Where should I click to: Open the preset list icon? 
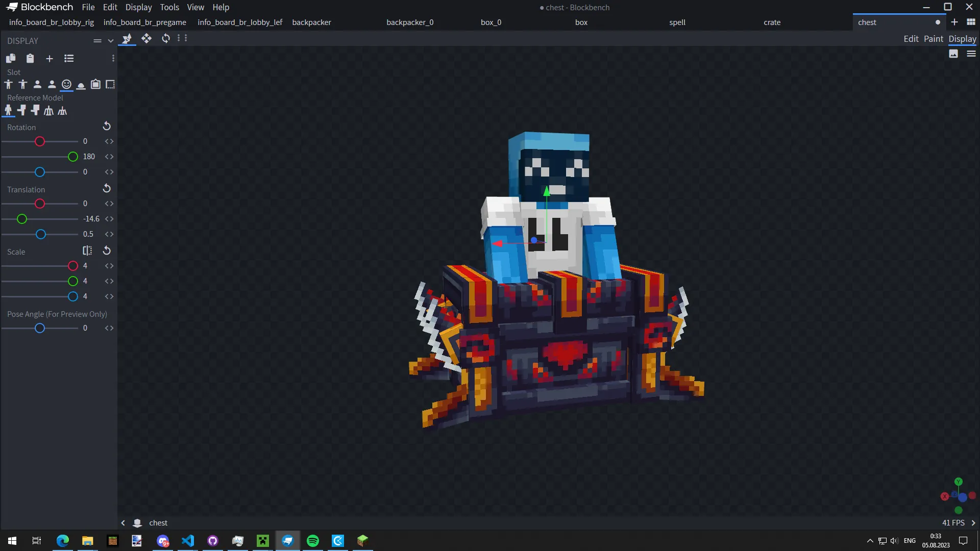coord(69,59)
